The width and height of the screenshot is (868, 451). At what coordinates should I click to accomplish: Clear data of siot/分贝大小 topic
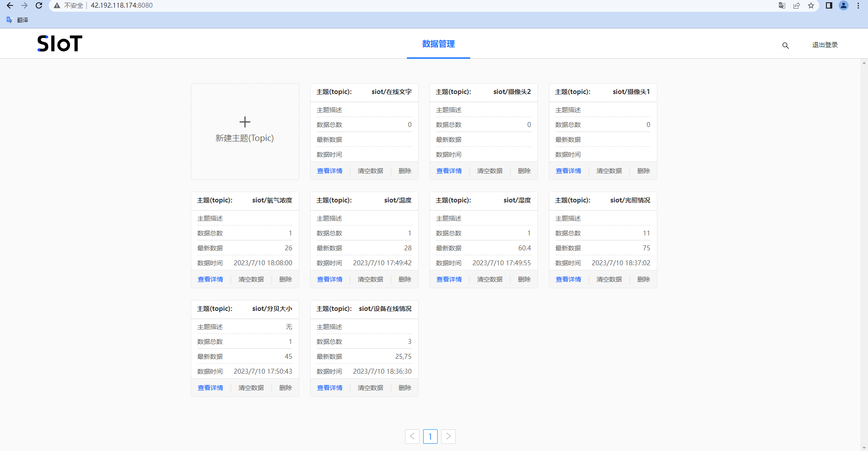point(251,388)
